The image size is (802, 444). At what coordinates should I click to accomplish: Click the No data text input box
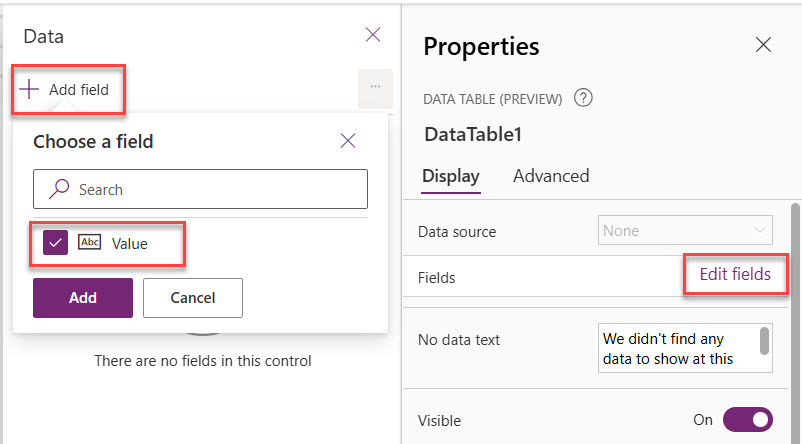coord(677,348)
